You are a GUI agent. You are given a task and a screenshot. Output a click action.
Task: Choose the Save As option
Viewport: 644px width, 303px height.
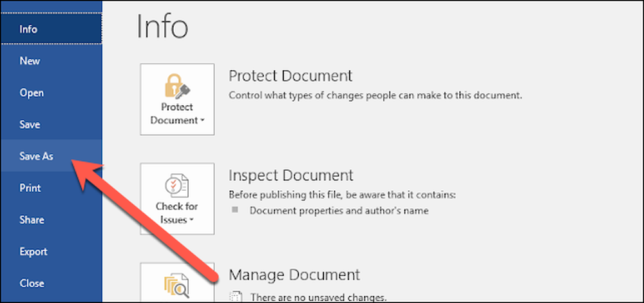pyautogui.click(x=51, y=156)
